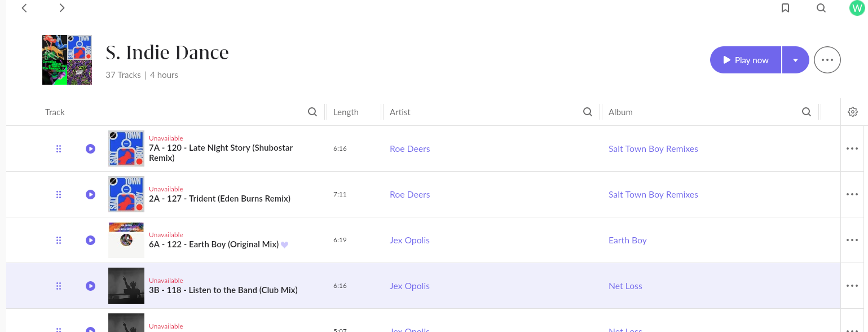Viewport: 868px width, 332px height.
Task: Toggle favorite heart on Earth Boy
Action: tap(285, 244)
